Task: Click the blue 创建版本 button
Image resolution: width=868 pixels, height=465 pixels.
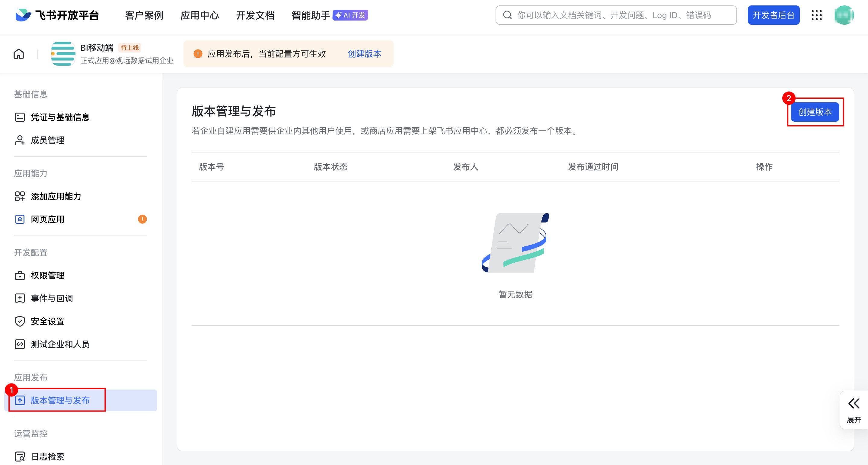Action: pos(815,112)
